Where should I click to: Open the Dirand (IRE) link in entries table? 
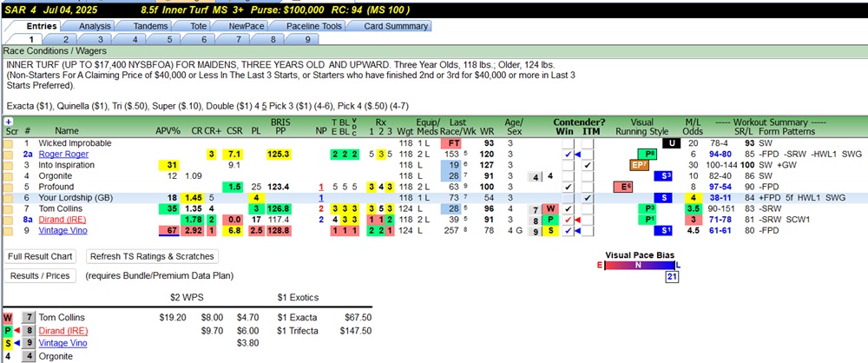[x=63, y=220]
